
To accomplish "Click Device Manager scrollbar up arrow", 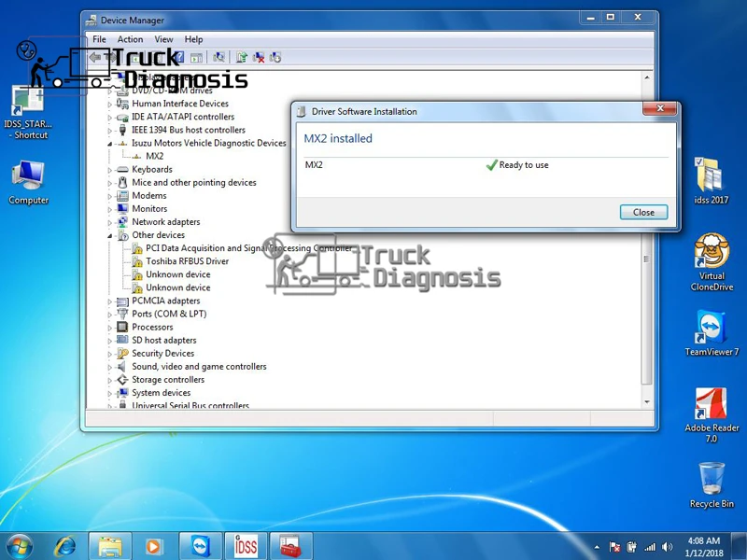I will coord(646,77).
